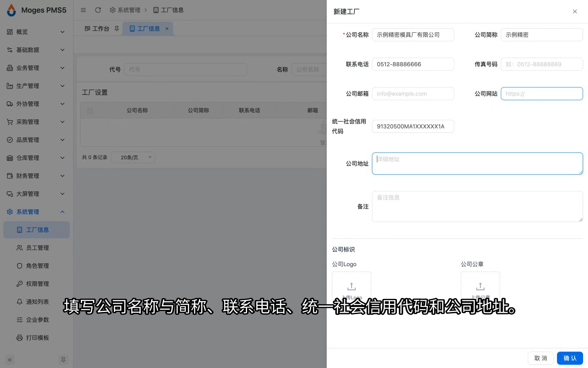Open the 20条/页 page size dropdown

point(133,157)
